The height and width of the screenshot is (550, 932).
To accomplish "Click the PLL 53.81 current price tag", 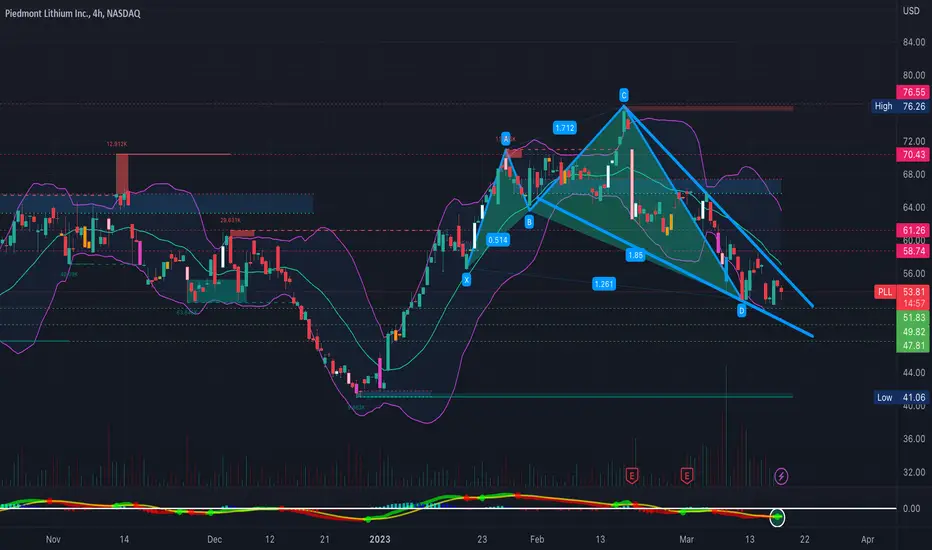I will click(x=901, y=292).
